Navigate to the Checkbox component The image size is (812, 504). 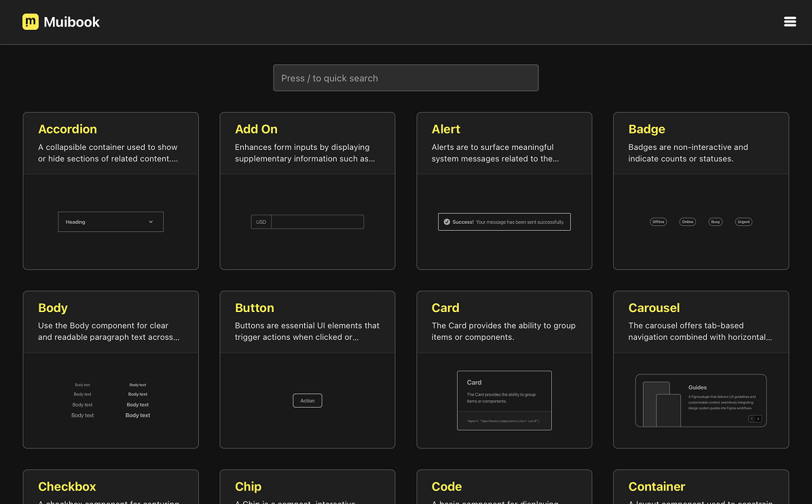[x=67, y=486]
